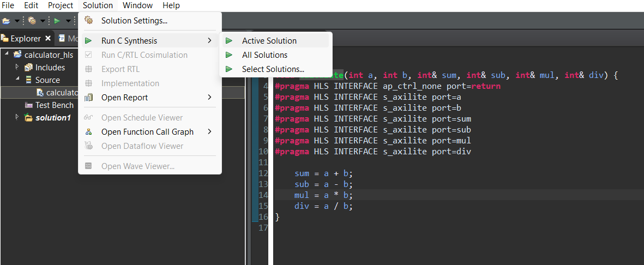Click the grid icon beside Implementation
This screenshot has width=644, height=265.
point(88,83)
